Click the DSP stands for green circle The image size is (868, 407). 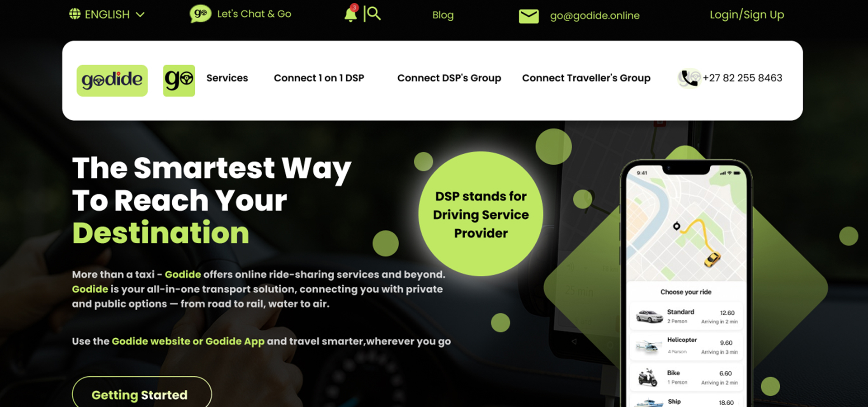481,214
